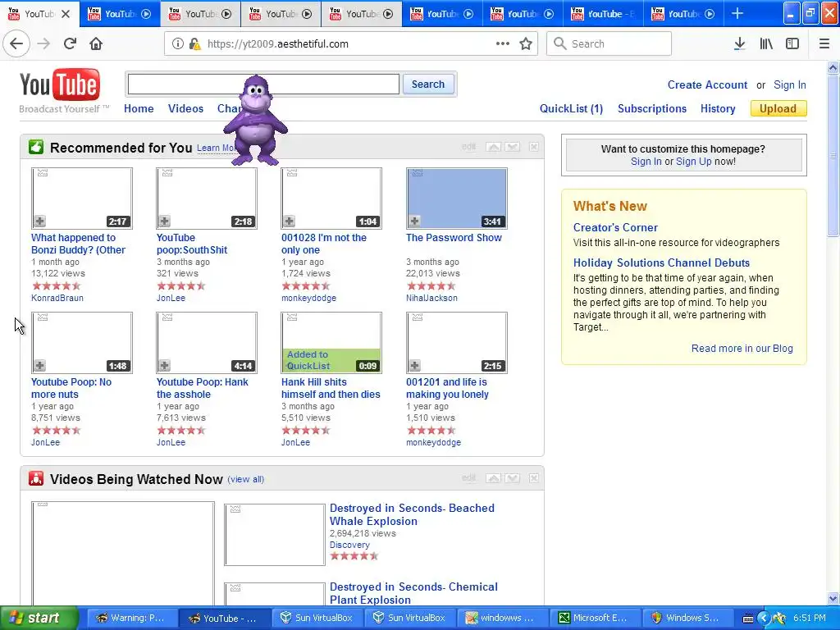Open Firefox hamburger menu
This screenshot has height=630, width=840.
824,44
